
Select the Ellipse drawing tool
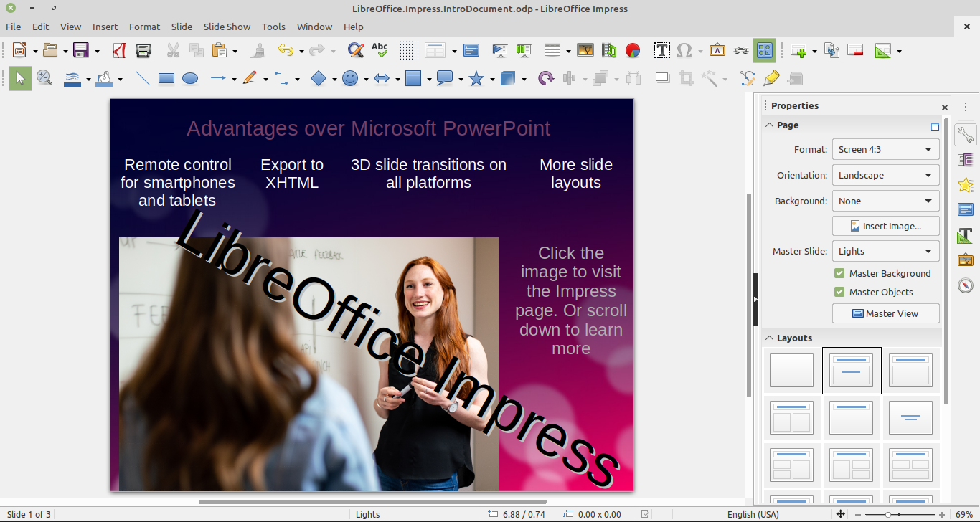(190, 78)
